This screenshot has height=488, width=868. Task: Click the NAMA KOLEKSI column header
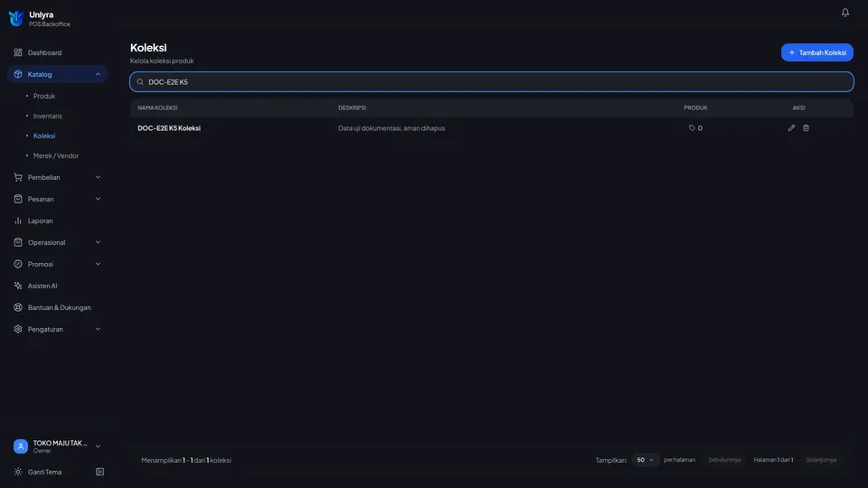(157, 108)
